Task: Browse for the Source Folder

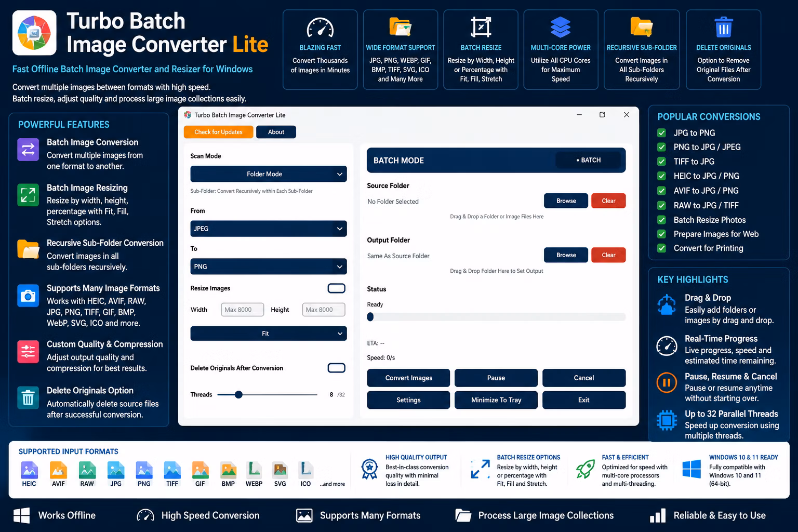Action: [x=566, y=201]
